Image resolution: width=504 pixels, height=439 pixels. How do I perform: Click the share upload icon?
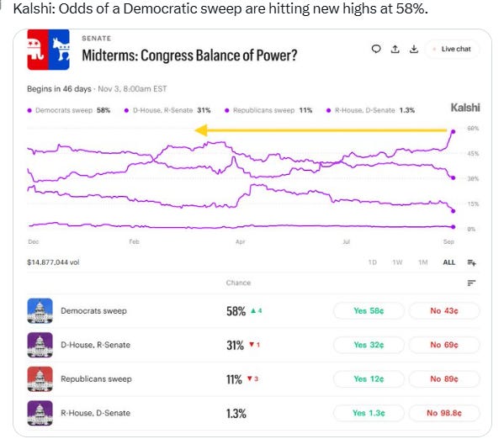(x=395, y=49)
